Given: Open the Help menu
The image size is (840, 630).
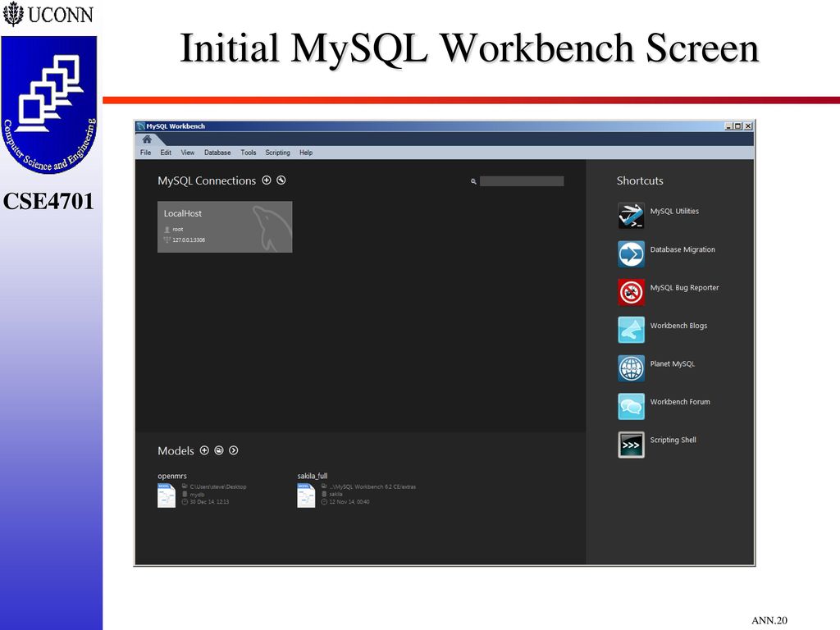Looking at the screenshot, I should (306, 153).
